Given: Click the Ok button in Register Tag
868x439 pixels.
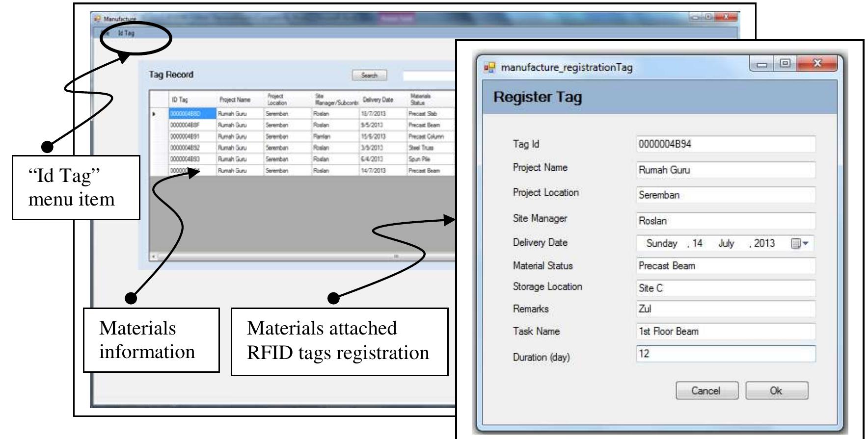Looking at the screenshot, I should click(x=776, y=390).
